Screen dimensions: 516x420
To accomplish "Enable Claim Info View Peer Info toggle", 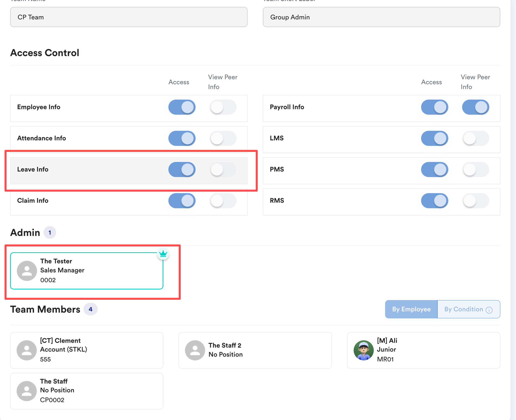I will [223, 201].
